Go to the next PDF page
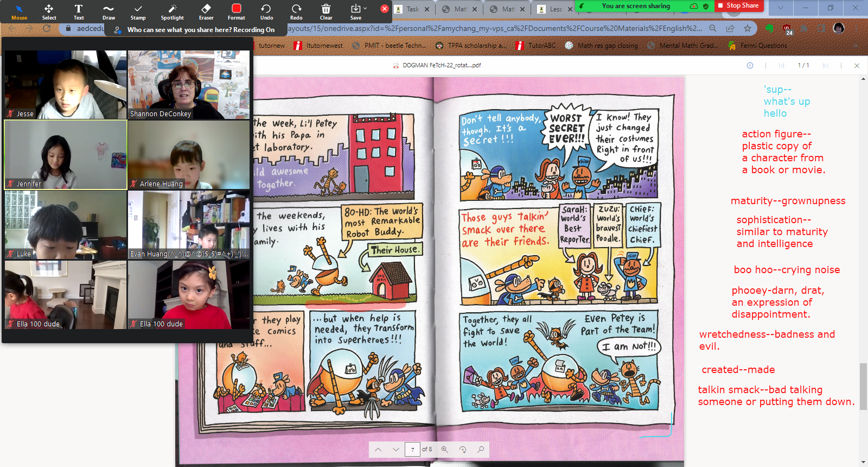 click(x=396, y=449)
